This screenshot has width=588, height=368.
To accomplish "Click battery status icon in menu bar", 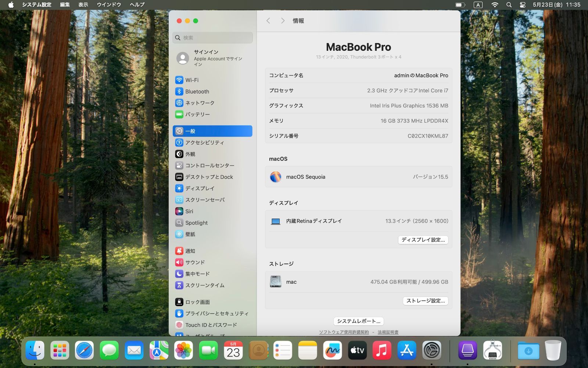I will tap(460, 5).
